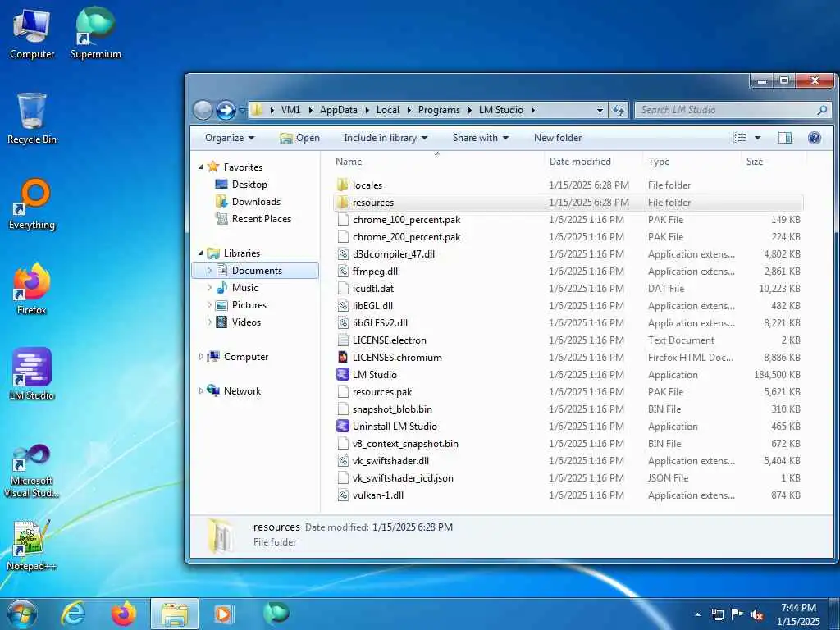Click the New folder button
The image size is (840, 630).
coord(558,138)
